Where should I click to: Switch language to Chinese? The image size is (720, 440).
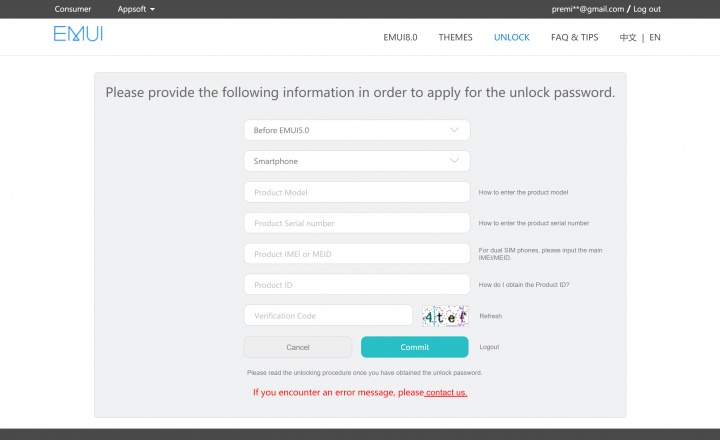click(627, 37)
